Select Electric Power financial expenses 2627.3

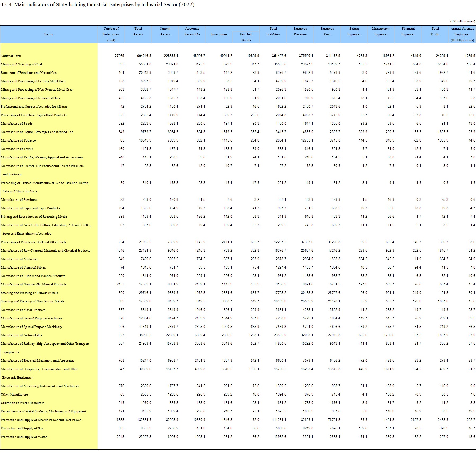pos(416,420)
